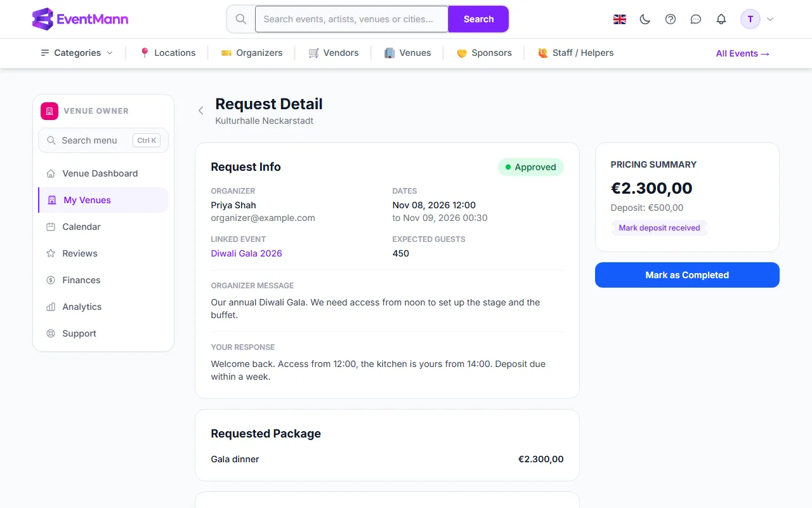812x508 pixels.
Task: Click Mark as Completed button
Action: click(687, 275)
